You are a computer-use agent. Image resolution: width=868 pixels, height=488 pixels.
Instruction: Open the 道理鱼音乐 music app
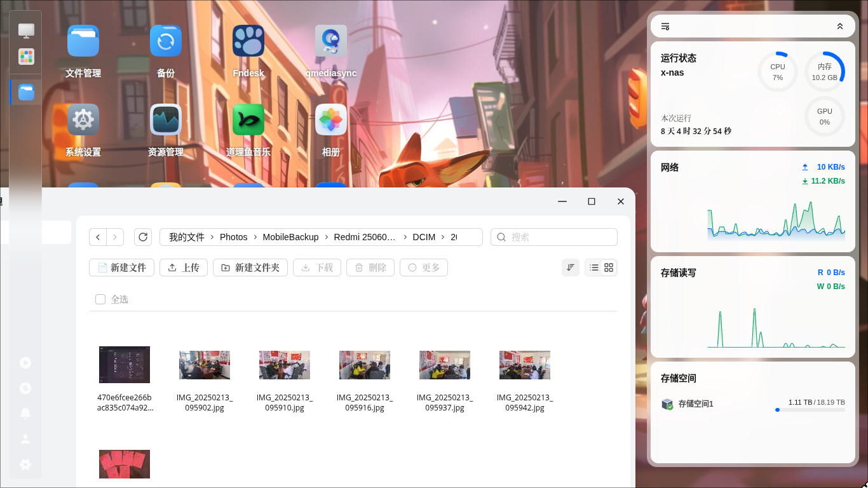click(x=248, y=120)
